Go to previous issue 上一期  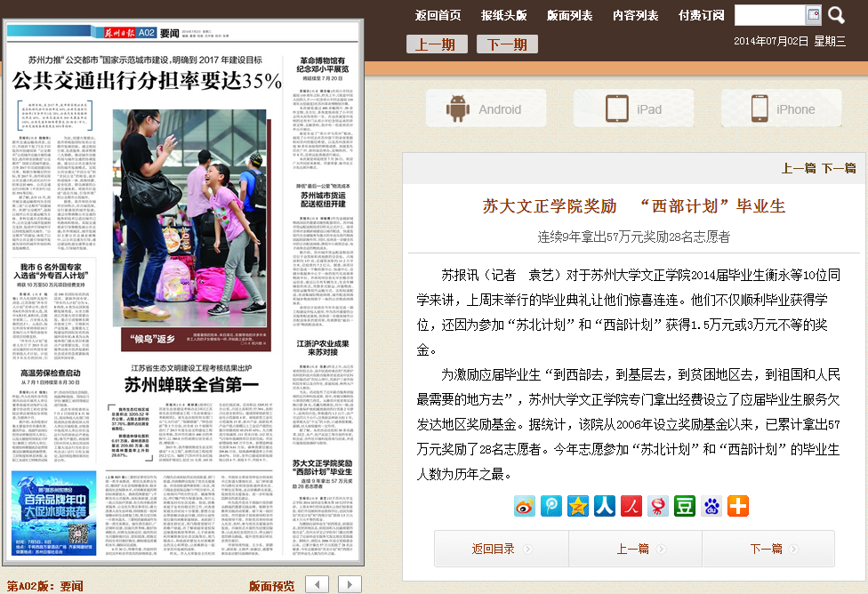(x=437, y=44)
